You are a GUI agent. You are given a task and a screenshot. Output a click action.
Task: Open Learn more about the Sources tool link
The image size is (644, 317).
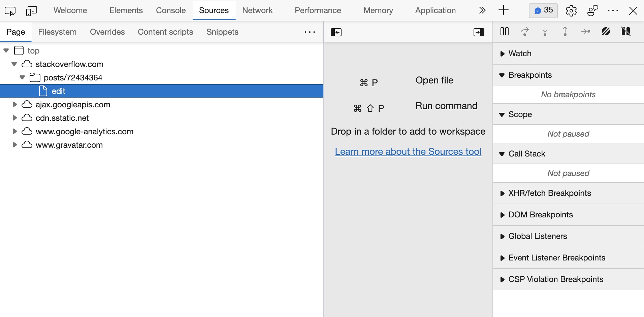pyautogui.click(x=408, y=151)
